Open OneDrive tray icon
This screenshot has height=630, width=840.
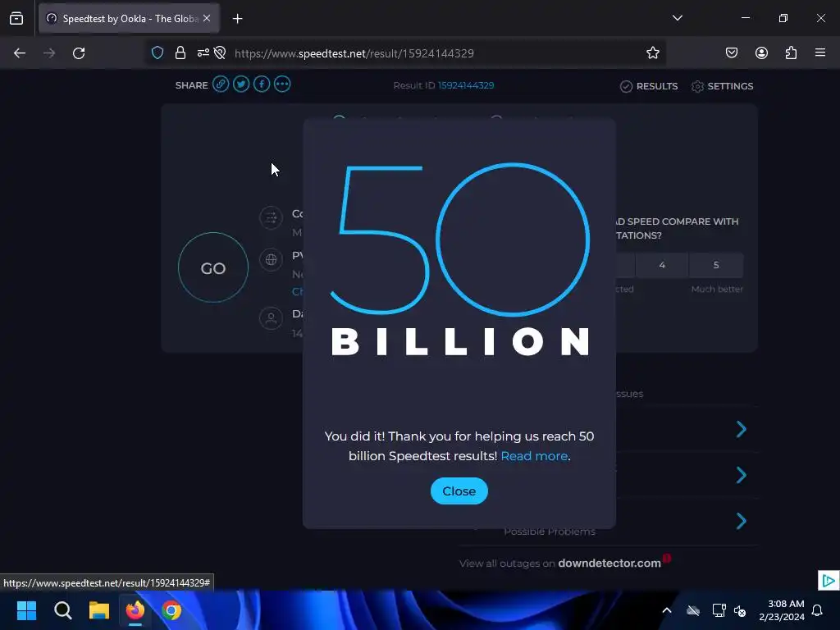693,610
